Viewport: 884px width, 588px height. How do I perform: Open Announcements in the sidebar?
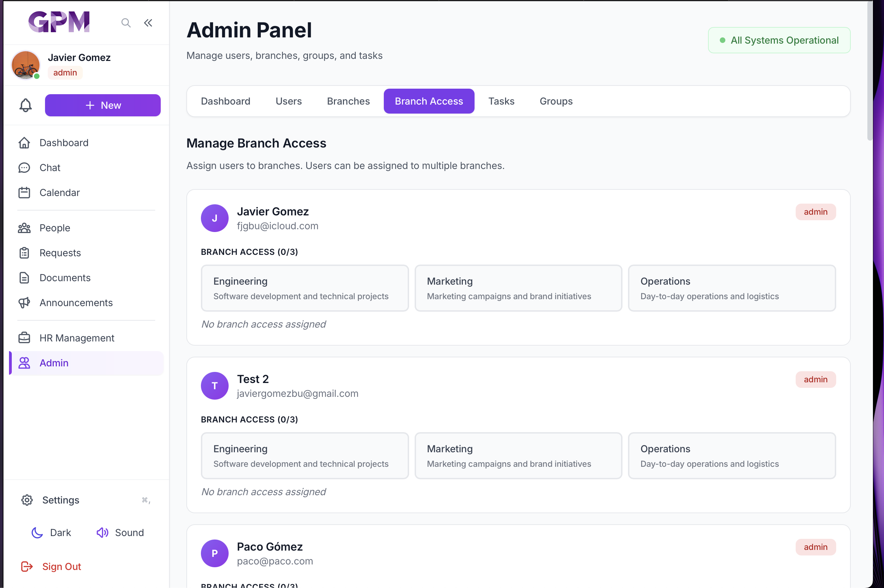pos(86,303)
